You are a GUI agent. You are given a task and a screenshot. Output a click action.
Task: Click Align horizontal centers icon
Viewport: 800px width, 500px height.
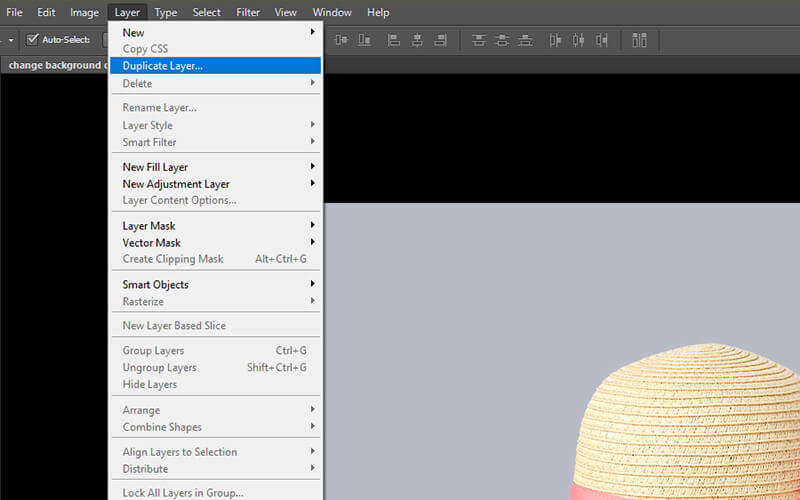click(417, 40)
